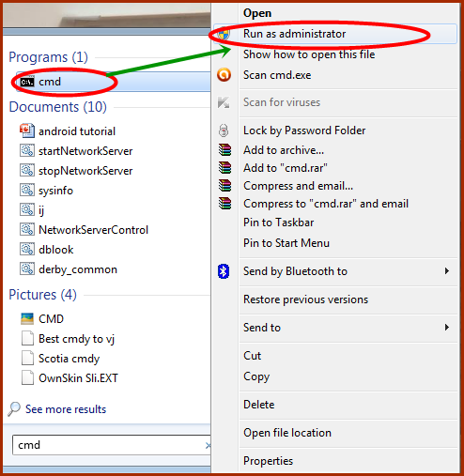Click the Best cmdy to vj file icon
The width and height of the screenshot is (464, 476).
click(x=27, y=339)
